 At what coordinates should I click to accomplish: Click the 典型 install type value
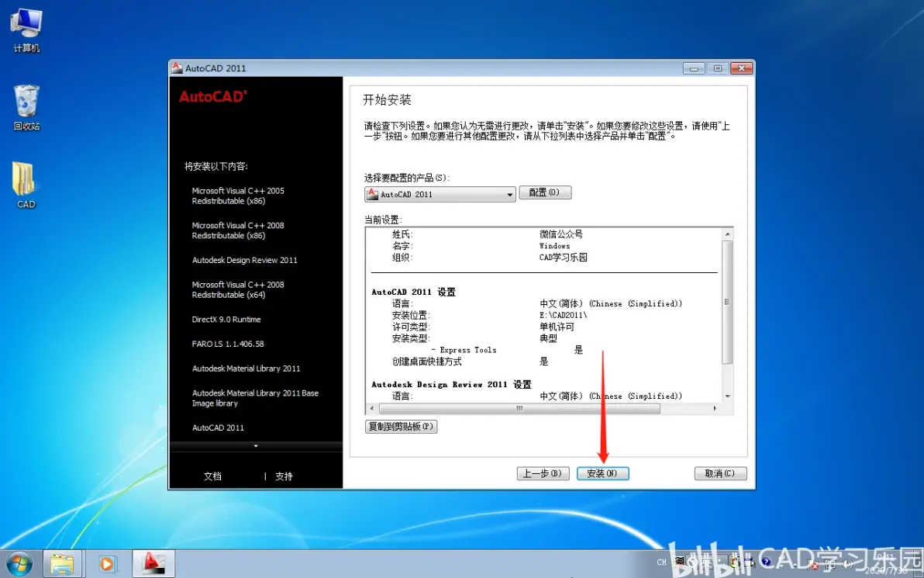549,338
